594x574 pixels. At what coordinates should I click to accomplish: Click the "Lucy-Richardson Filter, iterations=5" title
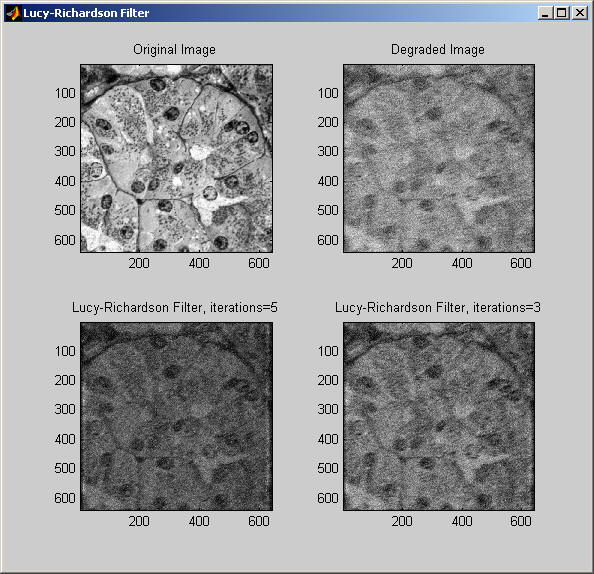(175, 307)
